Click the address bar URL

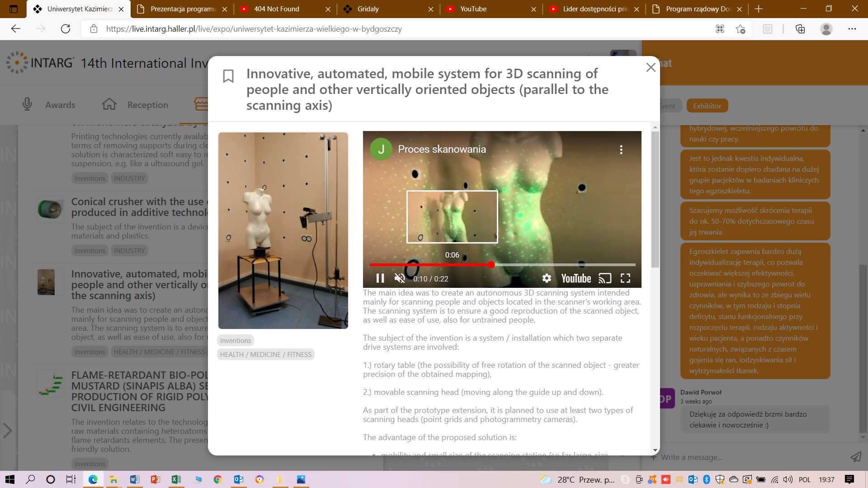(x=254, y=29)
